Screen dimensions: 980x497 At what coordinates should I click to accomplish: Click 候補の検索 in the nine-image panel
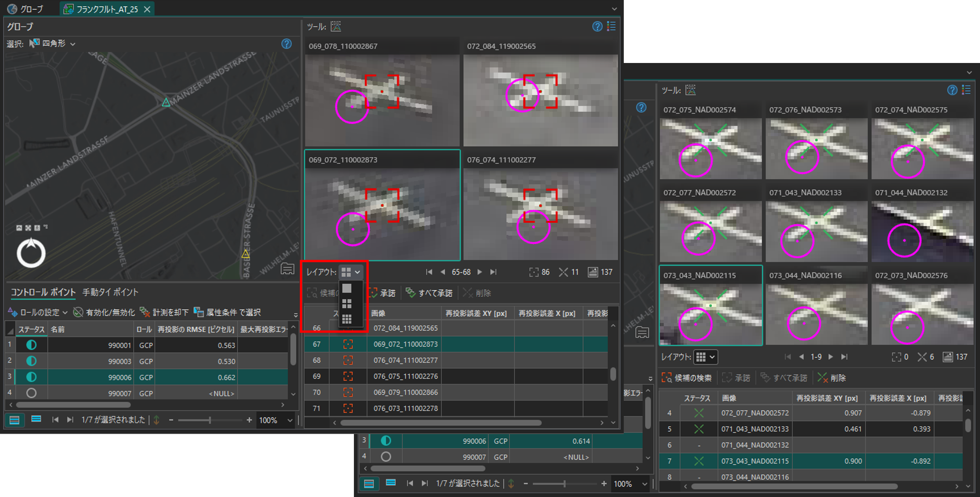coord(687,378)
